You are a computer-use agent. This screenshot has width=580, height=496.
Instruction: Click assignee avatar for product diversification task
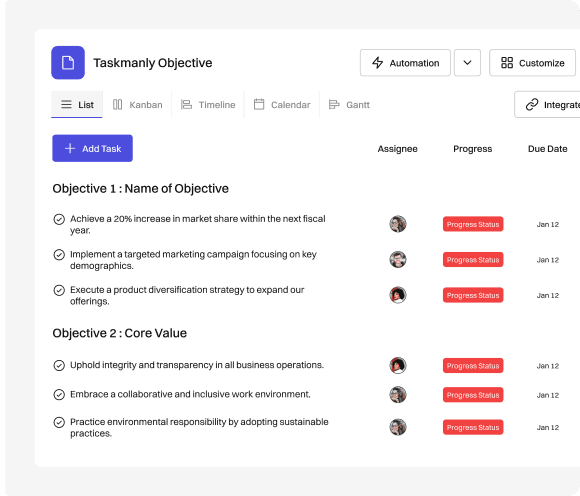point(398,295)
